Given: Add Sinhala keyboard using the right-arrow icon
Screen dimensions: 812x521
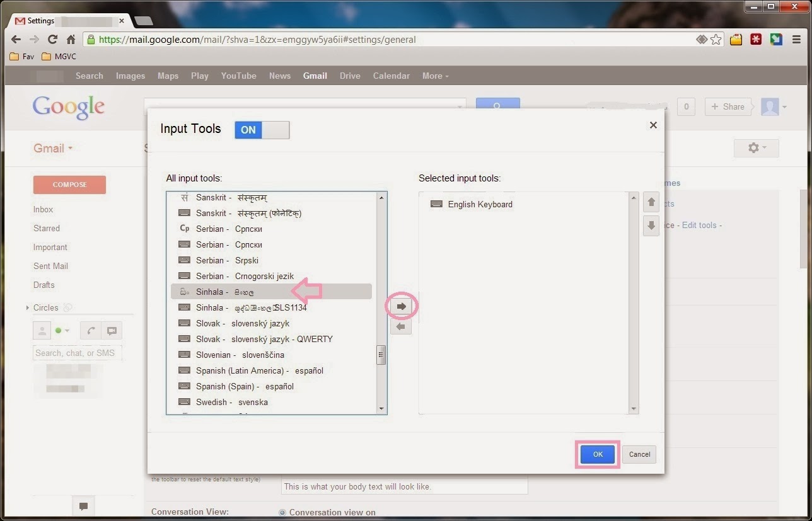Looking at the screenshot, I should click(401, 306).
